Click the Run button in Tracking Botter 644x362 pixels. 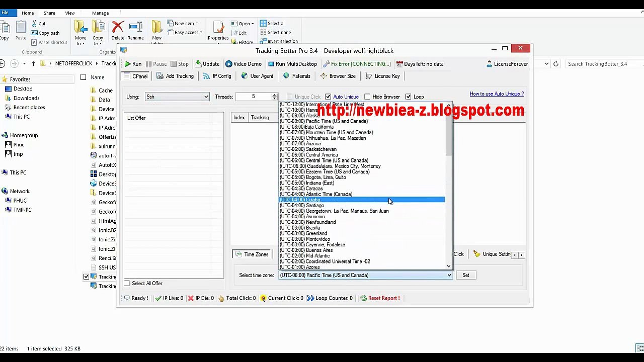coord(133,64)
